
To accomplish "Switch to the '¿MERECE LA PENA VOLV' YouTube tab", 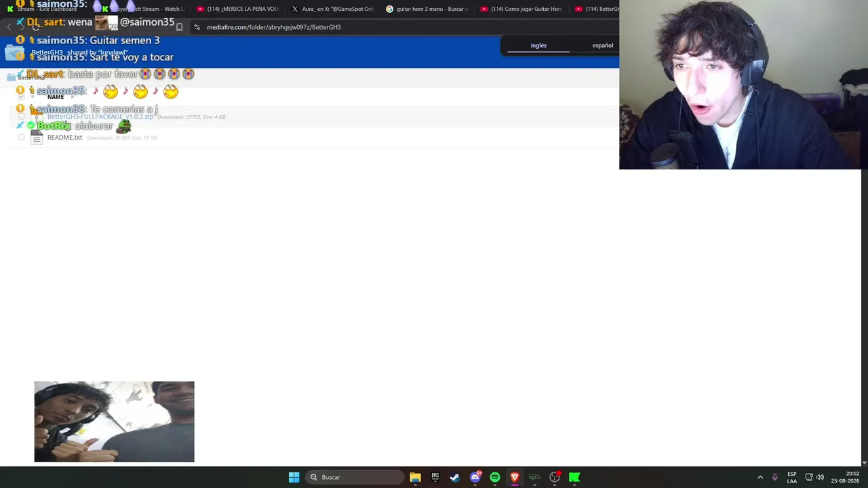I will (237, 9).
